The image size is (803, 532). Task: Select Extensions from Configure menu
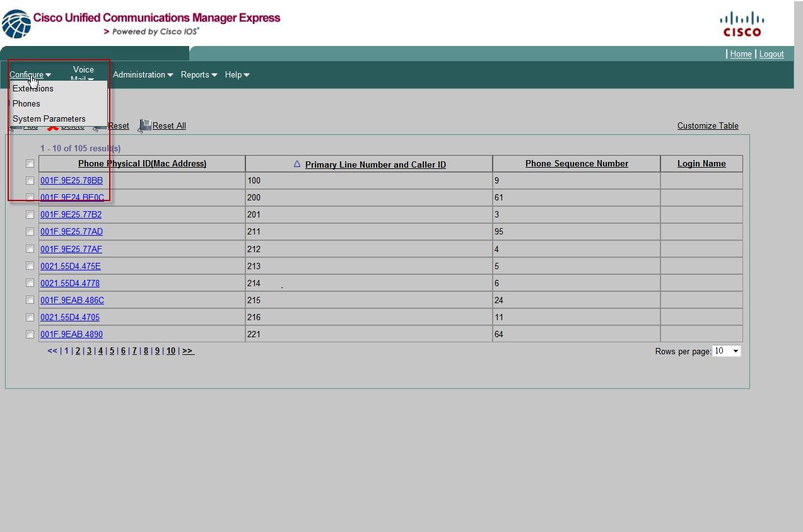pyautogui.click(x=33, y=89)
